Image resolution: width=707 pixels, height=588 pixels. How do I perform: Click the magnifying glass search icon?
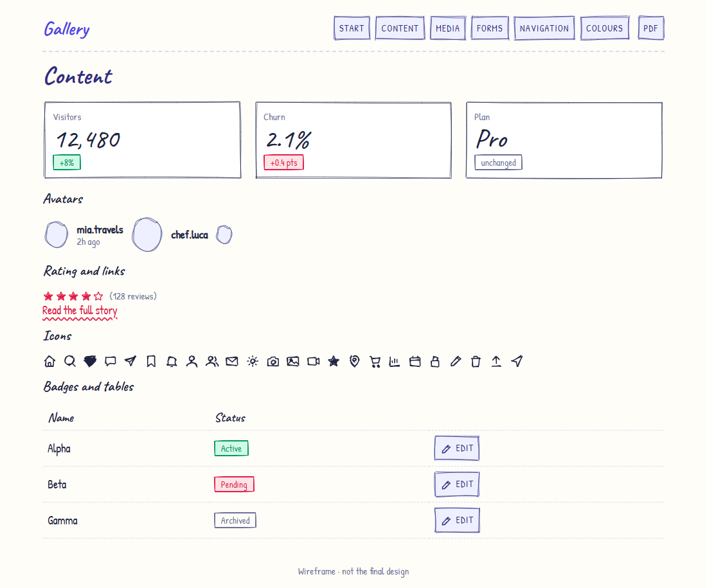(70, 361)
